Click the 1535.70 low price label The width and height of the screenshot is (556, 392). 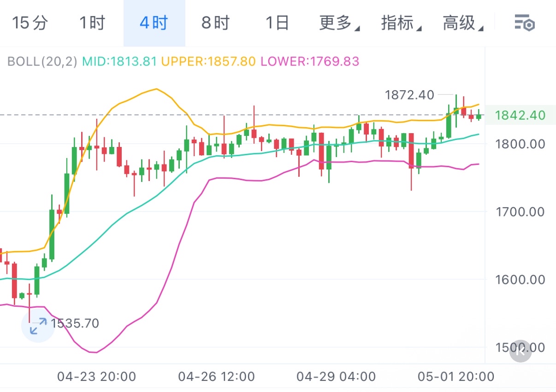[x=75, y=323]
